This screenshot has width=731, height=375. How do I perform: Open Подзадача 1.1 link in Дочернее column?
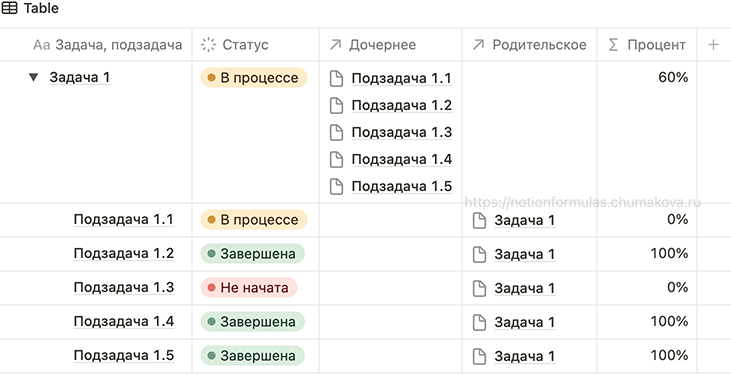click(x=402, y=78)
